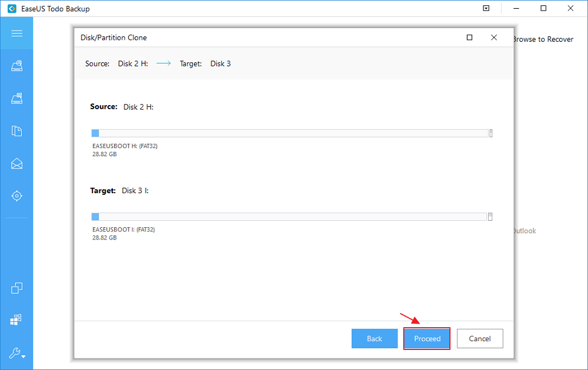Image resolution: width=588 pixels, height=370 pixels.
Task: Open the wrench tool dropdown at sidebar bottom
Action: coord(16,354)
